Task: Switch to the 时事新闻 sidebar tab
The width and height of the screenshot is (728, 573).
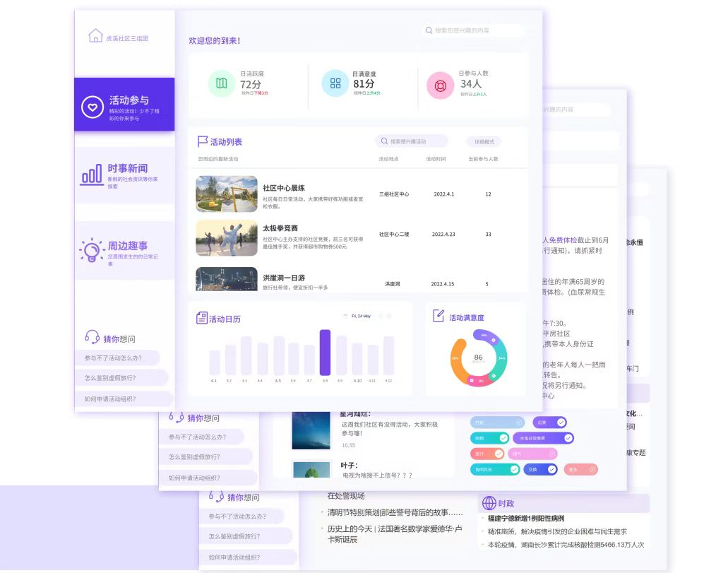Action: (124, 175)
